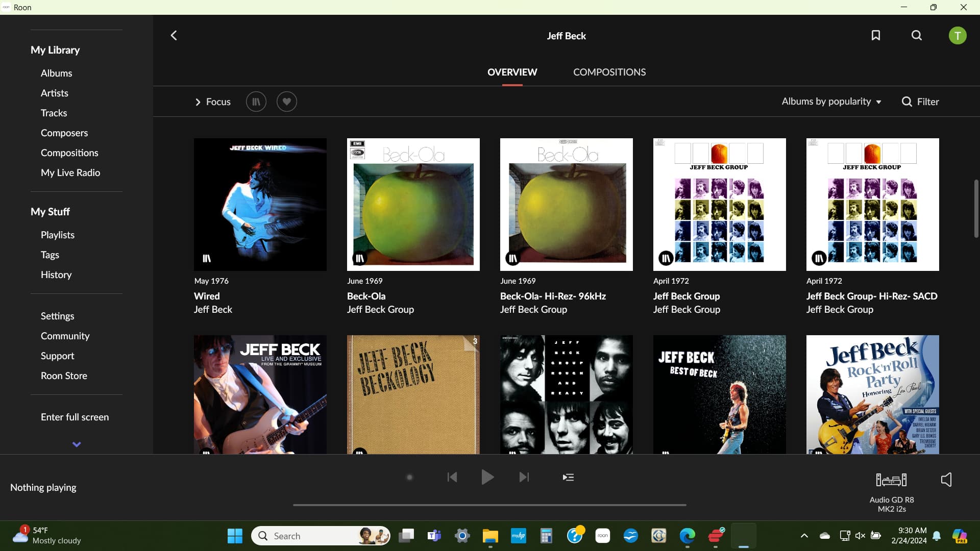Open Compositions in the sidebar
Image resolution: width=980 pixels, height=551 pixels.
pyautogui.click(x=69, y=153)
